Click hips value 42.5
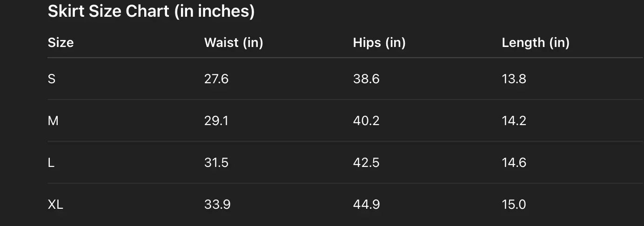644x226 pixels. (x=366, y=163)
